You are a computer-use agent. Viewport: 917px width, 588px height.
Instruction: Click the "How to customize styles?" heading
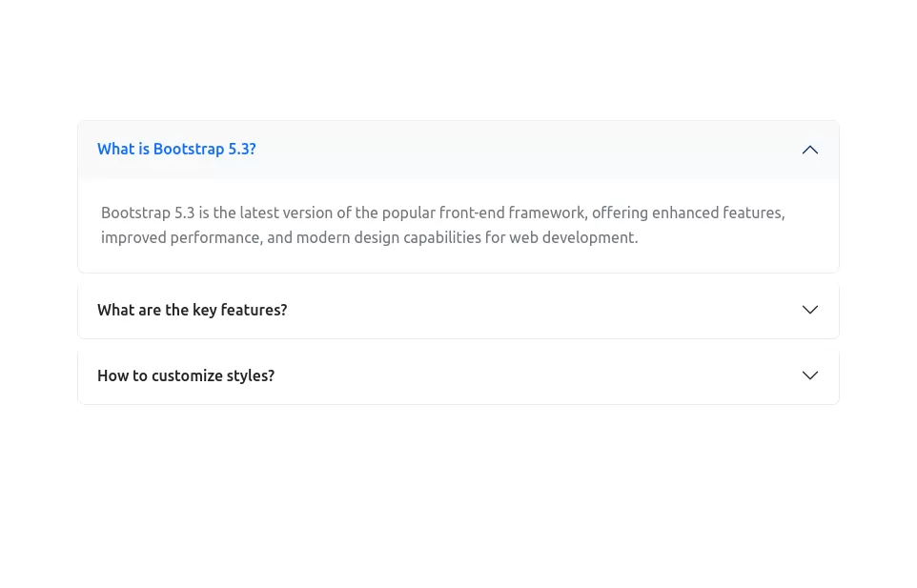[186, 375]
